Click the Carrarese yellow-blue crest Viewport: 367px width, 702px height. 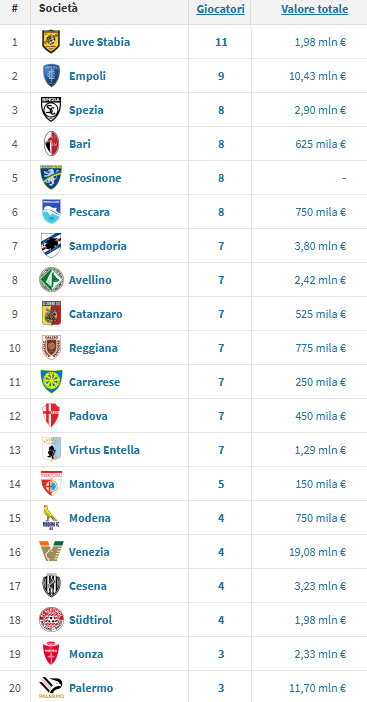click(51, 382)
